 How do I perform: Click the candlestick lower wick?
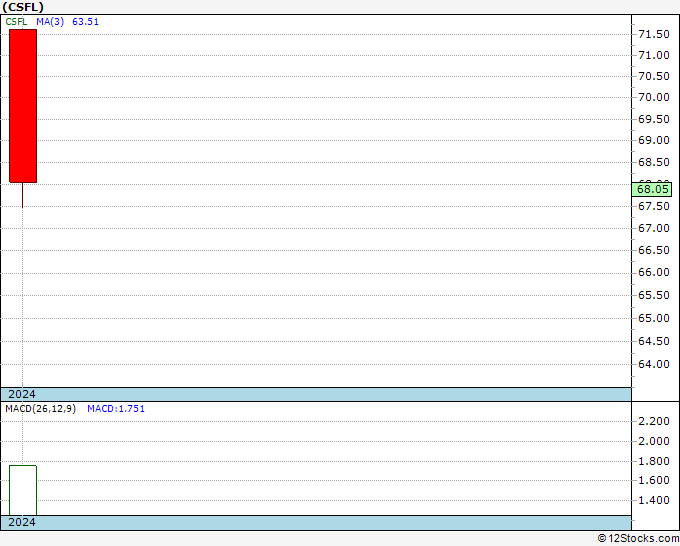23,195
